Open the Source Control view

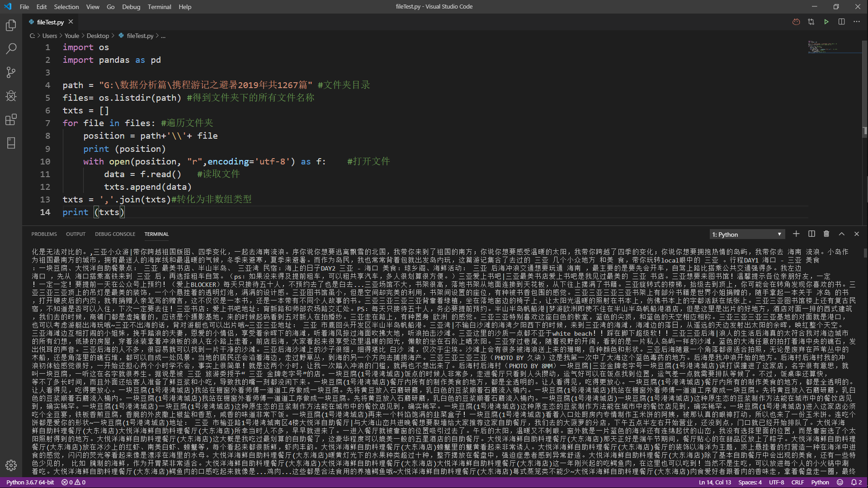(11, 72)
